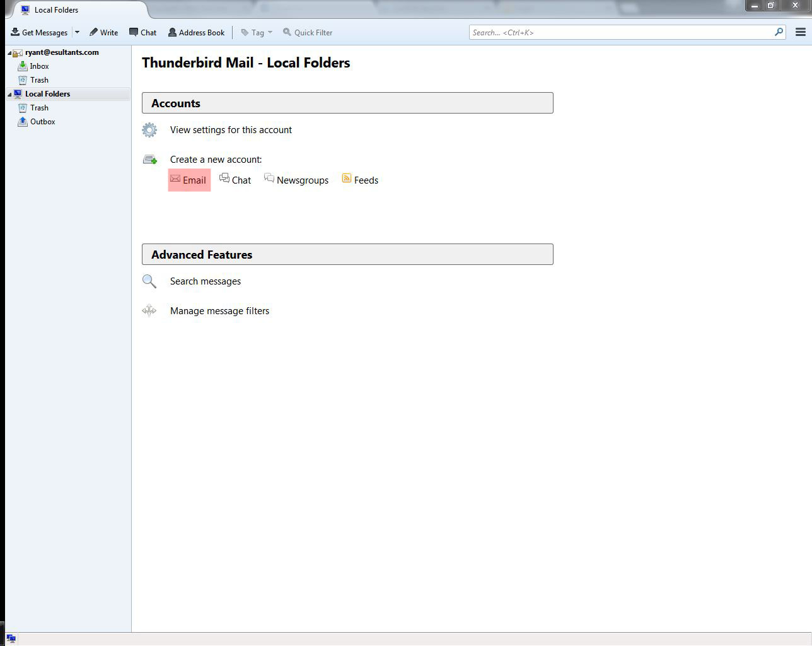812x646 pixels.
Task: Open Trash under Local Folders
Action: click(x=39, y=108)
